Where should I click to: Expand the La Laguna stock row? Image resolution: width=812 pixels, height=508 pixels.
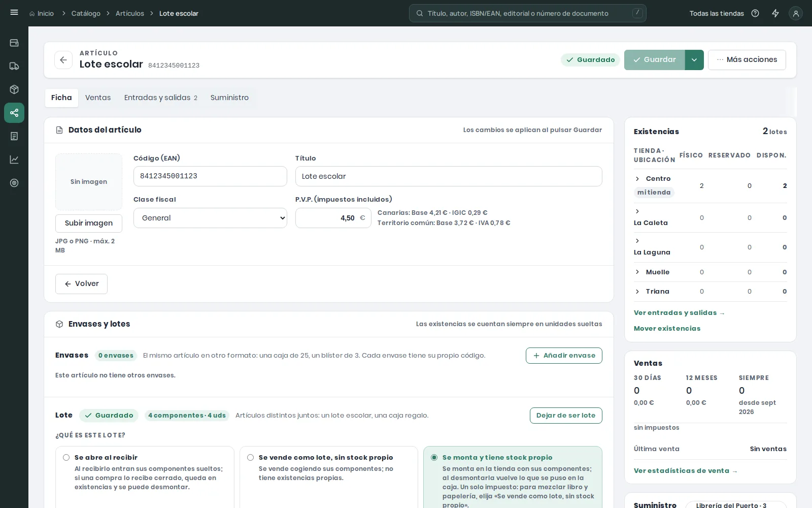pos(637,241)
